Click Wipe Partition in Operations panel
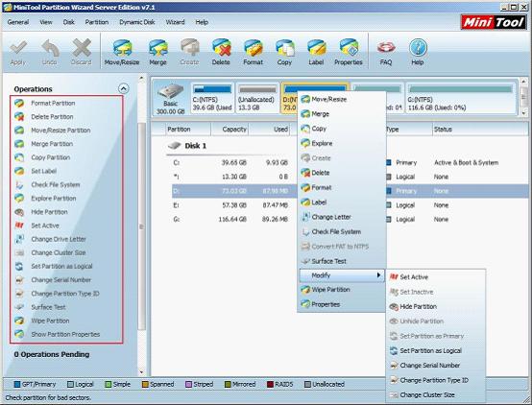This screenshot has height=405, width=532. tap(50, 321)
